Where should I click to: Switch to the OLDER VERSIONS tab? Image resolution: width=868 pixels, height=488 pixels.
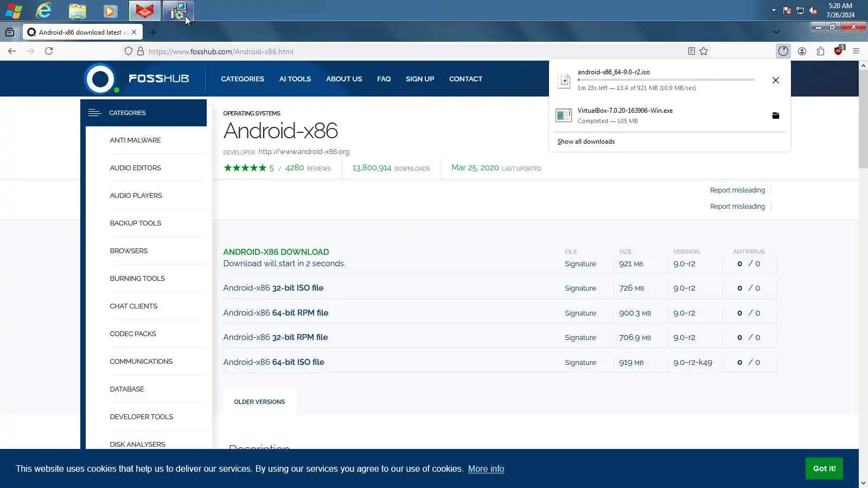click(259, 402)
